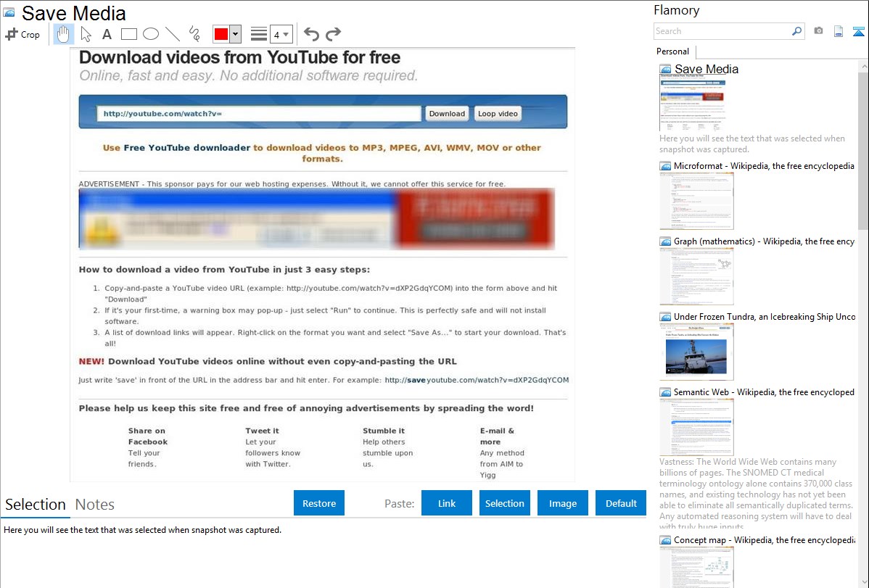Click the document icon beside camera
The height and width of the screenshot is (588, 869).
point(839,31)
